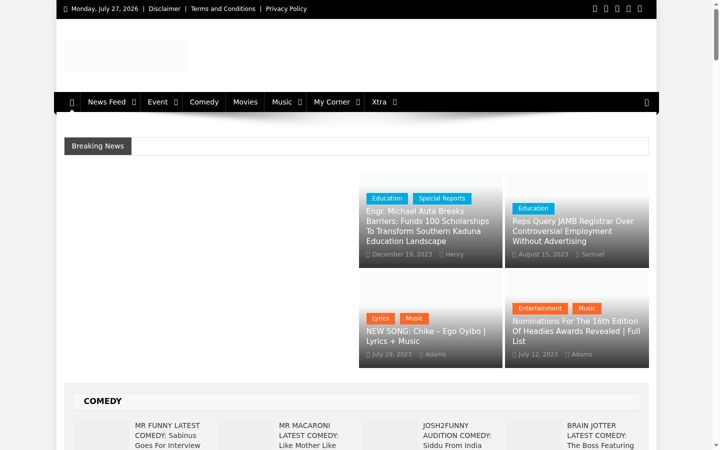The image size is (720, 450).
Task: View author Adams on Chike article
Action: [x=435, y=354]
